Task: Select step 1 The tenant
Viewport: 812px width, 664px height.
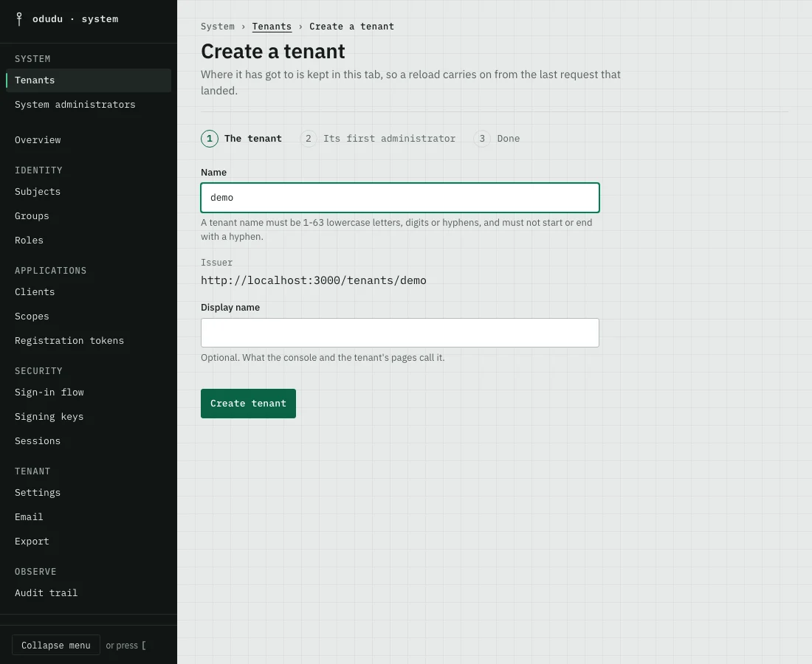Action: point(241,139)
